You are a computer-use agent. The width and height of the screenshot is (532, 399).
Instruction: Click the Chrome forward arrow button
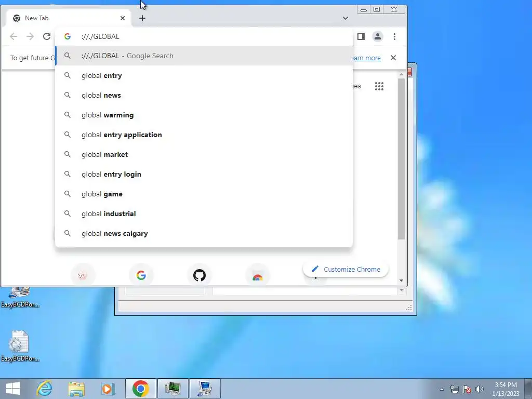click(x=30, y=36)
